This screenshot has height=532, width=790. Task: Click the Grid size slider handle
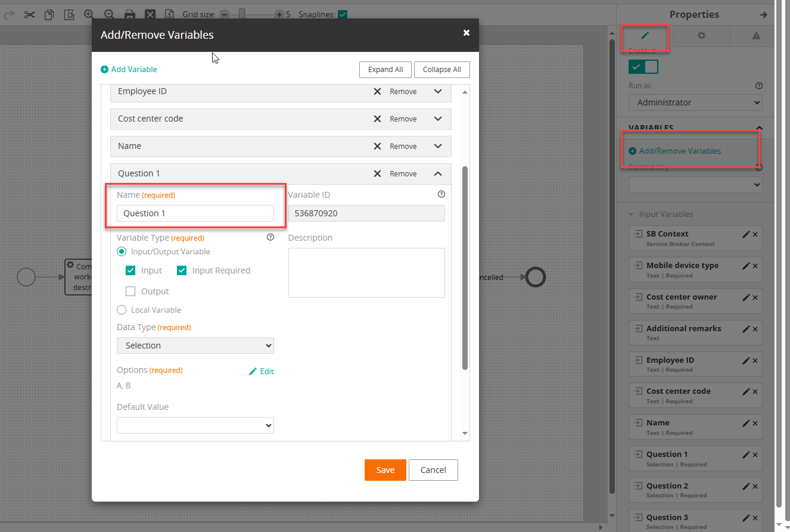click(241, 14)
